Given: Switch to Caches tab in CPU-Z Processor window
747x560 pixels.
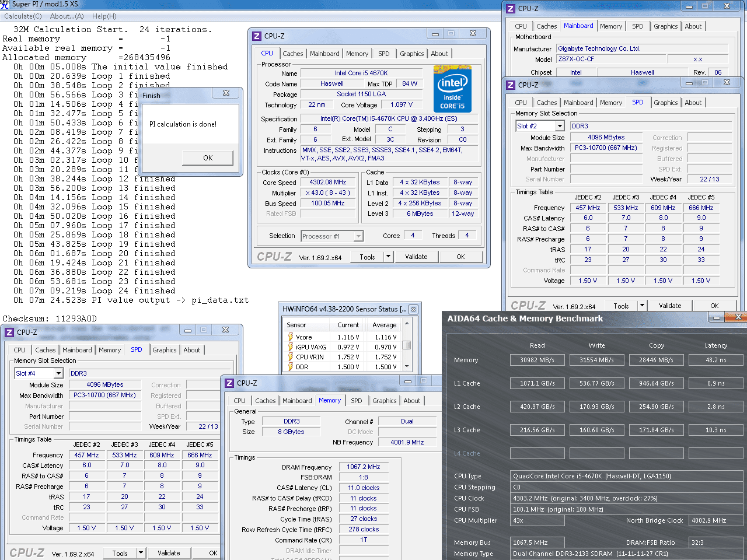Looking at the screenshot, I should pyautogui.click(x=293, y=54).
